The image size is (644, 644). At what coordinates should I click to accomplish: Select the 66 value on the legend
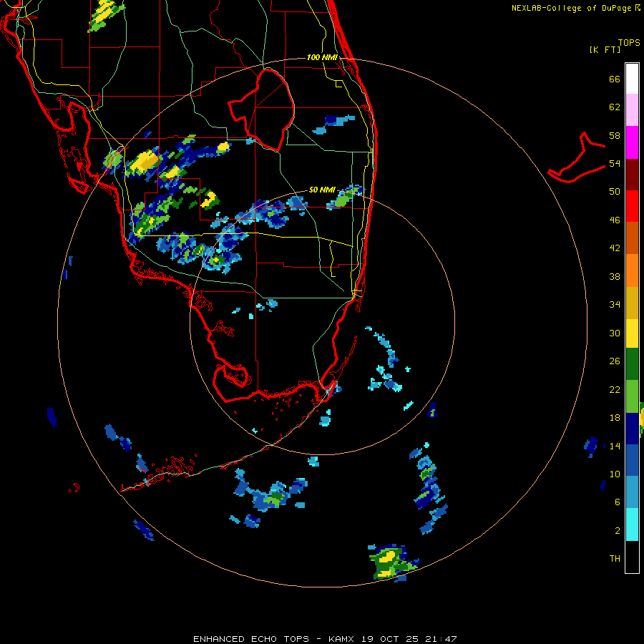pos(615,79)
